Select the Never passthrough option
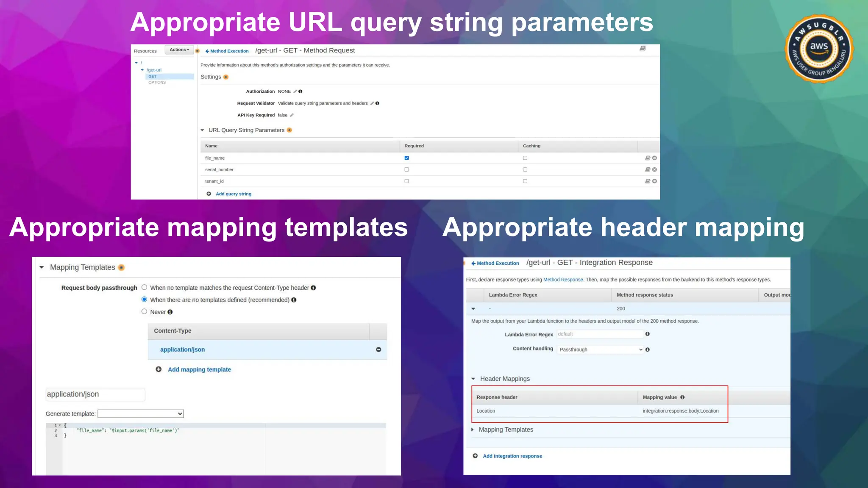The image size is (868, 488). coord(144,311)
